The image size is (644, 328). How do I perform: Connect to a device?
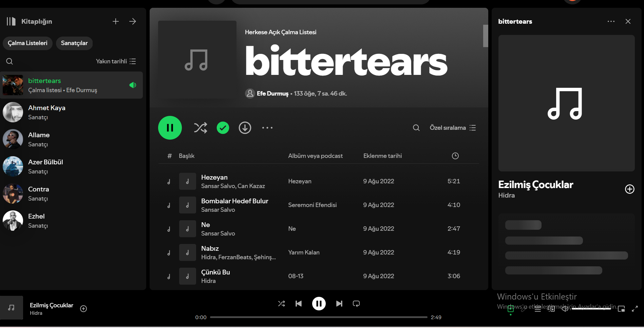(x=551, y=308)
